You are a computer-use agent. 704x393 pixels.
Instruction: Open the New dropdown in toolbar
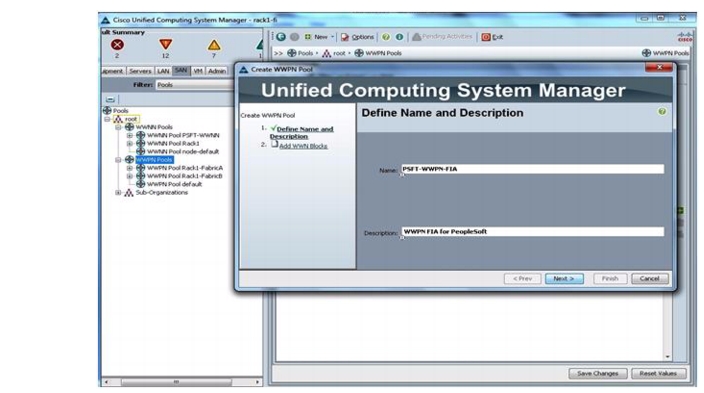(333, 37)
